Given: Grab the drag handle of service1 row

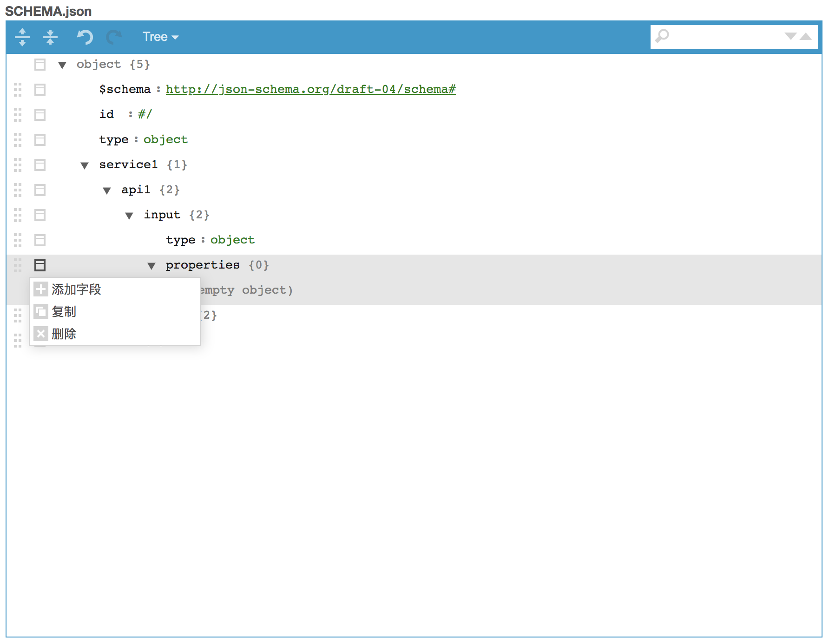Looking at the screenshot, I should click(x=18, y=165).
